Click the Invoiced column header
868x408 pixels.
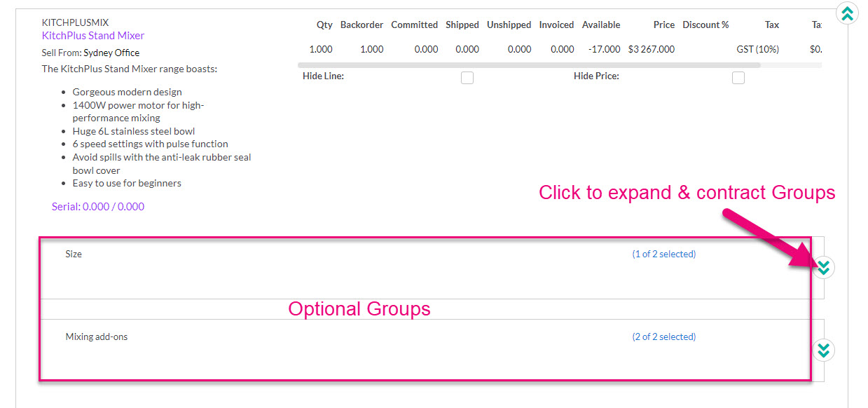(557, 25)
